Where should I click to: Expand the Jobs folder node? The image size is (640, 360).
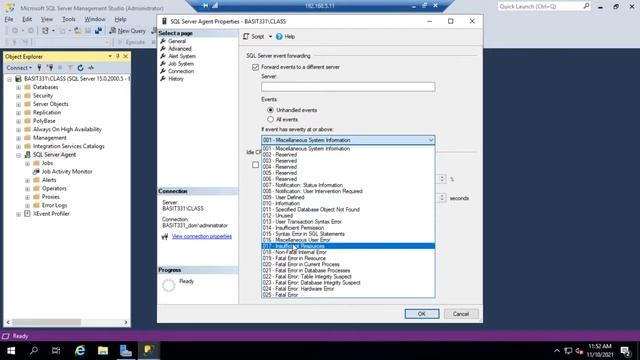(x=27, y=163)
